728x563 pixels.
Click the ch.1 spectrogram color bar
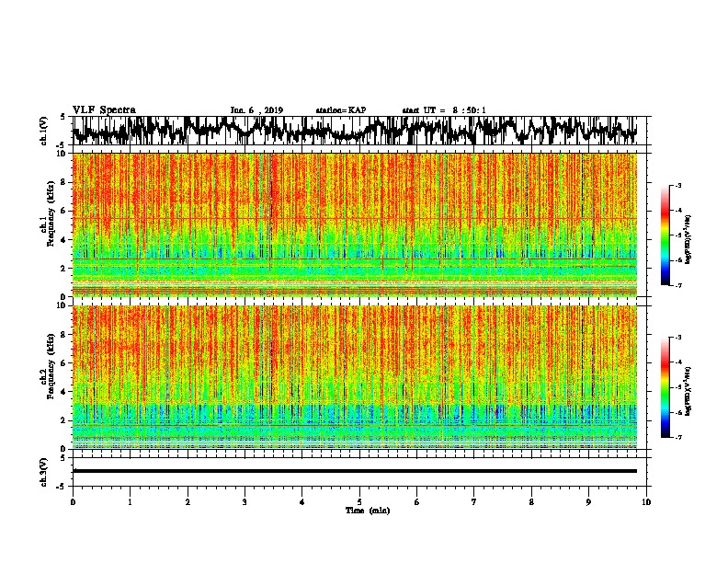point(665,236)
